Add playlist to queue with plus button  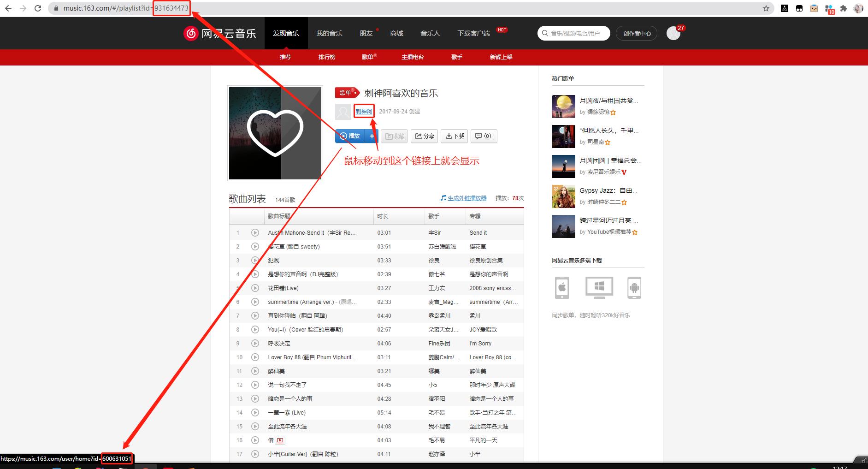(372, 136)
